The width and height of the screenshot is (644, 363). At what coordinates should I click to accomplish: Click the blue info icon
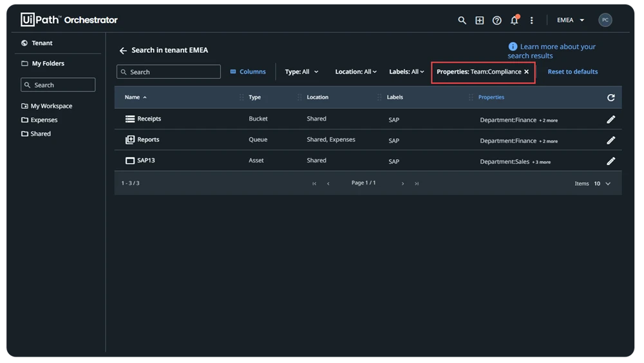(513, 46)
